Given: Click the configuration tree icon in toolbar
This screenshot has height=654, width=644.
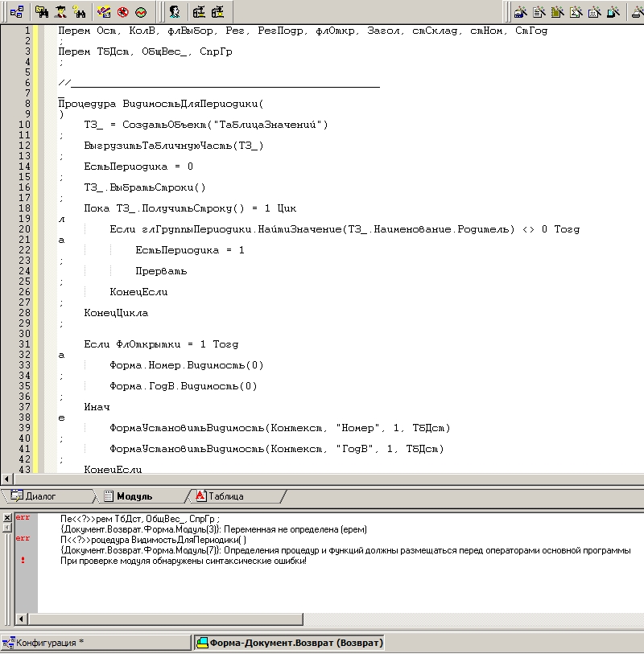Looking at the screenshot, I should 16,12.
